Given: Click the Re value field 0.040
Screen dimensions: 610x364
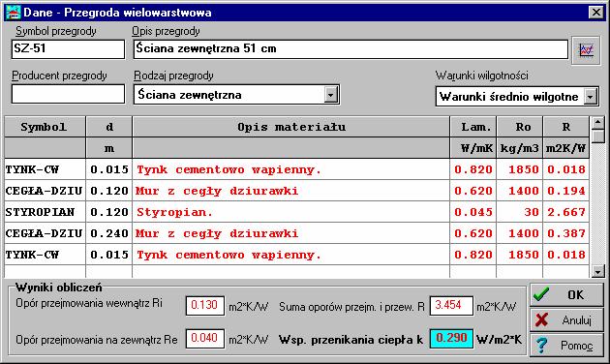Looking at the screenshot, I should tap(205, 338).
